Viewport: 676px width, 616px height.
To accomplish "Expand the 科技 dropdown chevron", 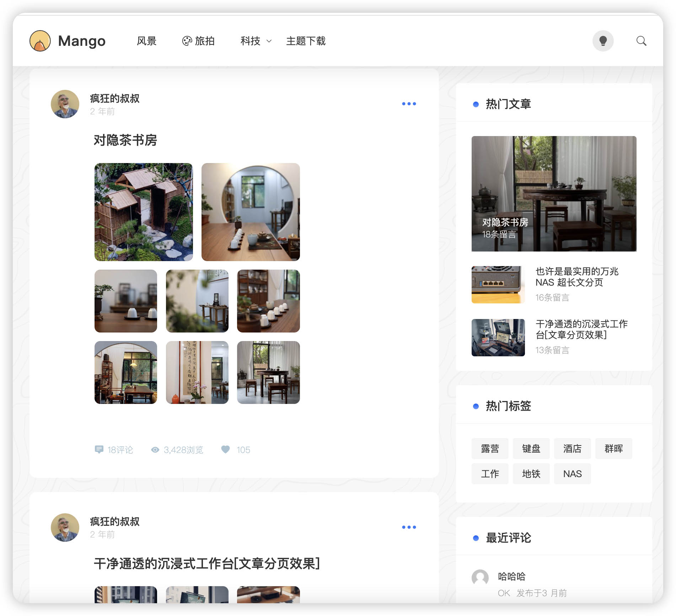I will click(269, 41).
